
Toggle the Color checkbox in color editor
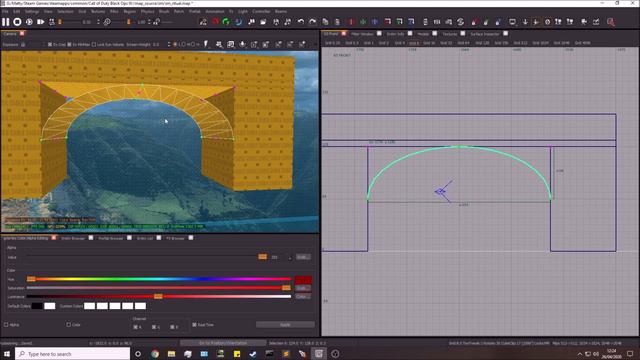click(x=69, y=325)
